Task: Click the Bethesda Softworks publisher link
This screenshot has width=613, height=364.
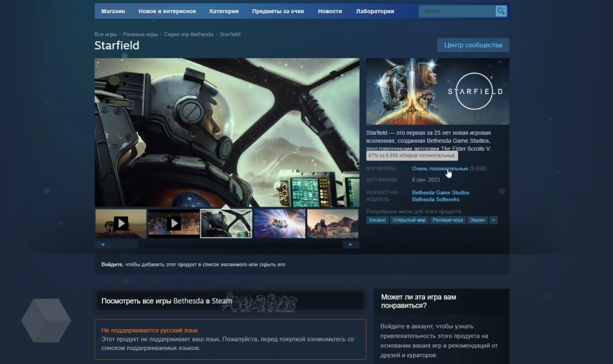Action: click(435, 200)
